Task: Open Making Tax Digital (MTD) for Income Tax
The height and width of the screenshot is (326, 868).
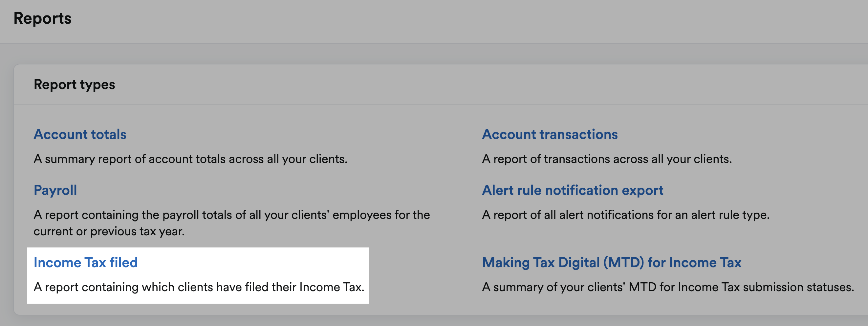Action: (612, 263)
